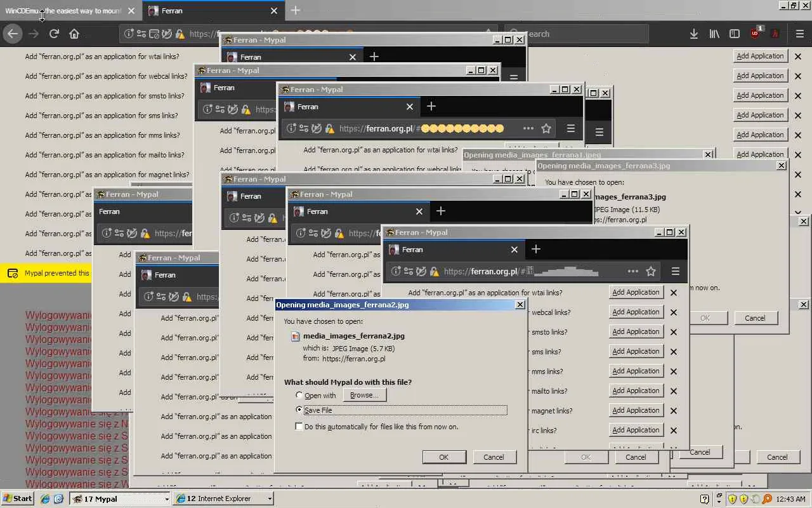Dismiss the mms links prompt in frontmost Mypal window
The height and width of the screenshot is (508, 812).
674,371
